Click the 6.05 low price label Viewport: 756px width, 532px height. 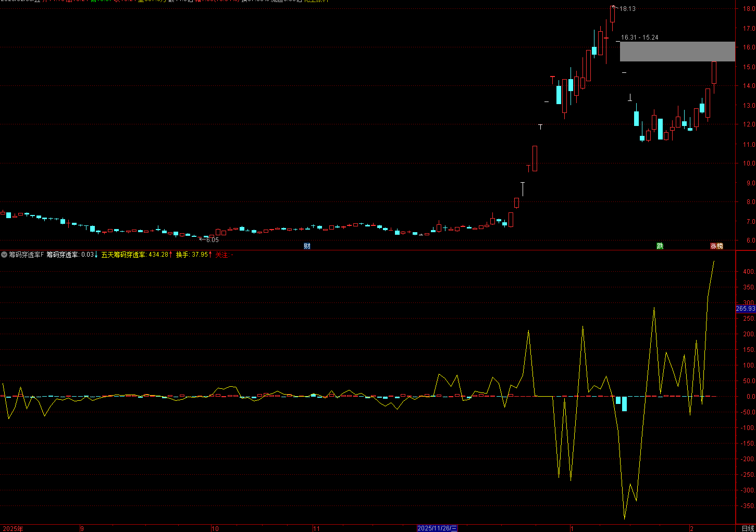(x=212, y=240)
